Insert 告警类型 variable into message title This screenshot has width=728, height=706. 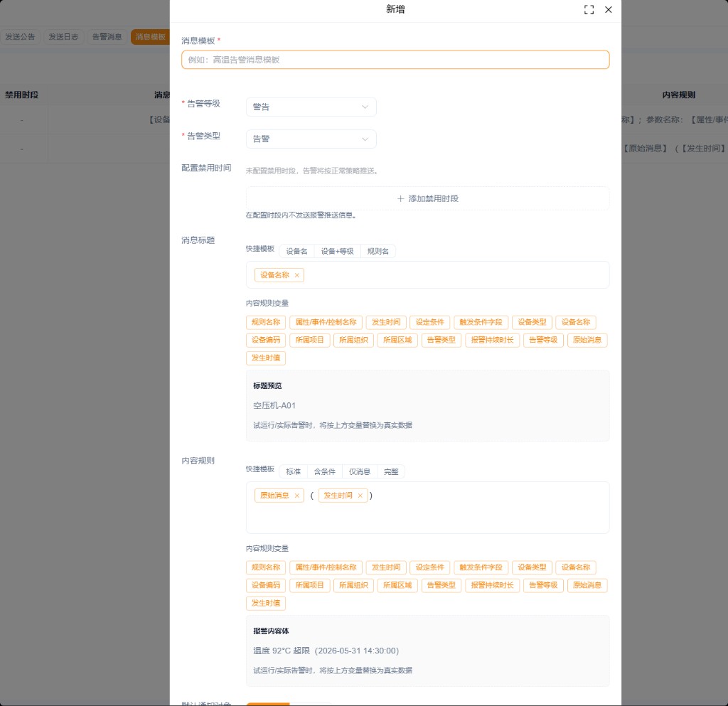(x=441, y=340)
